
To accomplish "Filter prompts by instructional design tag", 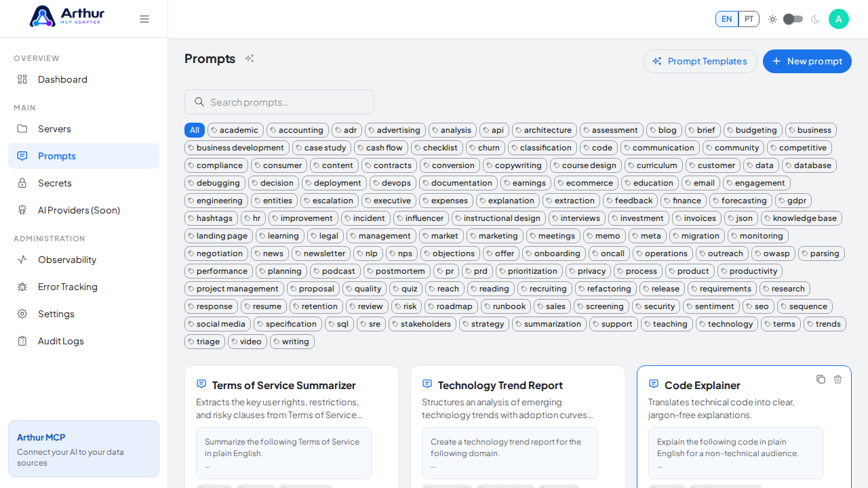I will click(x=498, y=218).
